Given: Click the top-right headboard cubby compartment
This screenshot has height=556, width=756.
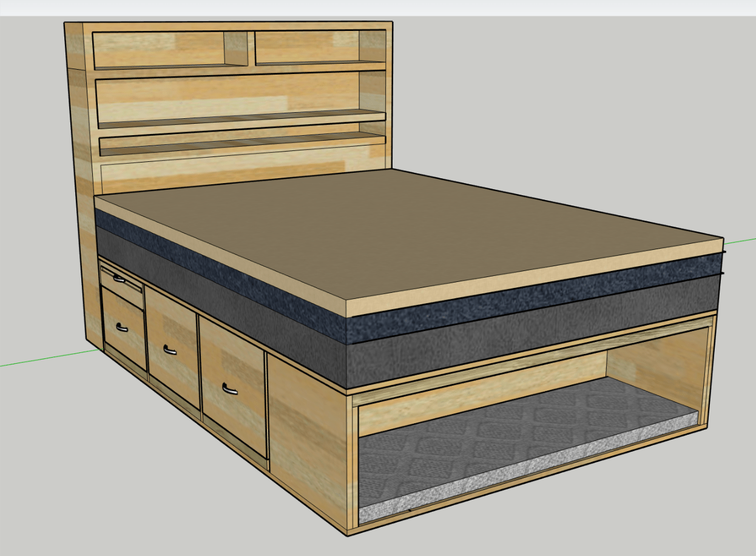Looking at the screenshot, I should click(306, 46).
